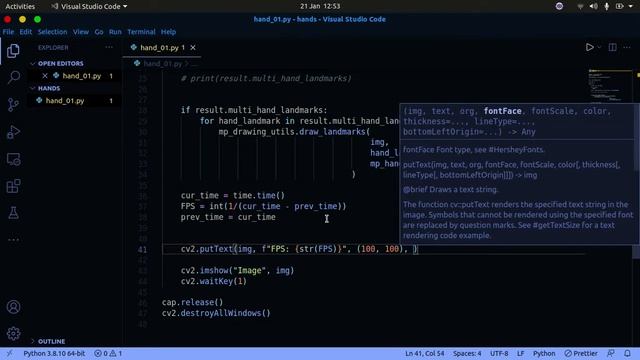Click the editor vertical scrollbar
Screen dimensions: 640x360
(x=636, y=252)
